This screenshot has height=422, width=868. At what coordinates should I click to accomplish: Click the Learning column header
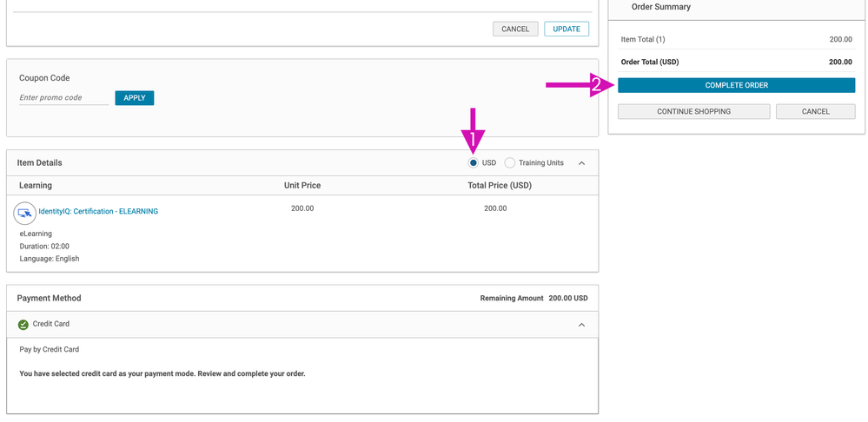(36, 186)
